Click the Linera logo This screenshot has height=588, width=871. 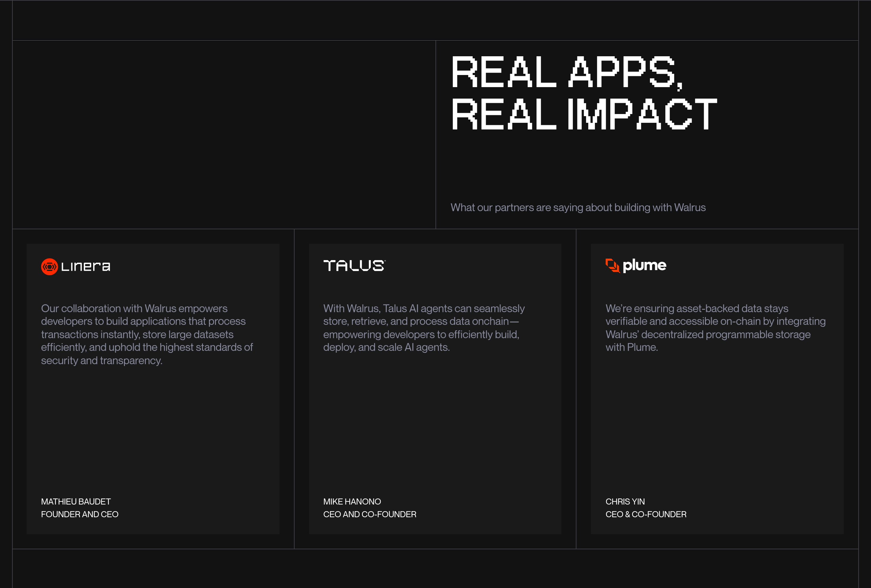(76, 266)
